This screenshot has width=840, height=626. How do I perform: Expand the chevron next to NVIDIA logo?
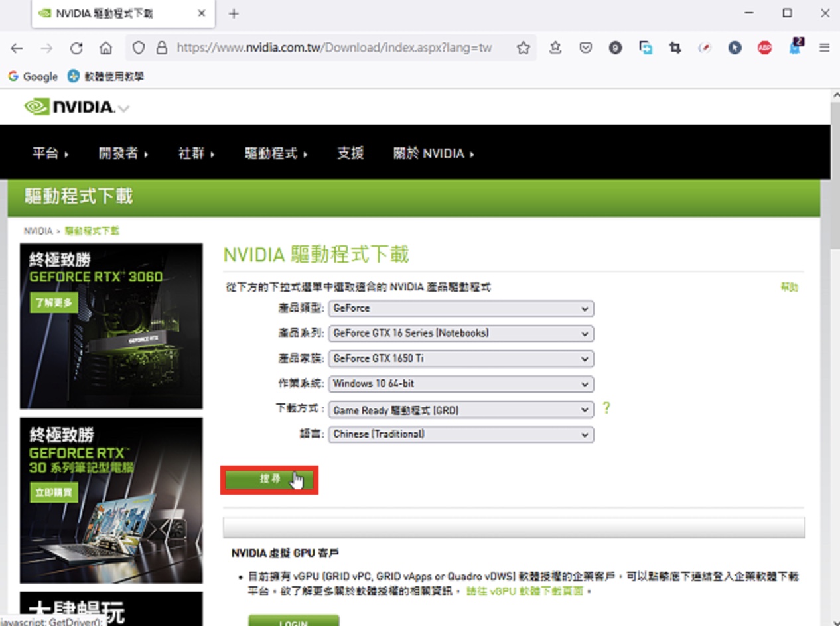(123, 108)
